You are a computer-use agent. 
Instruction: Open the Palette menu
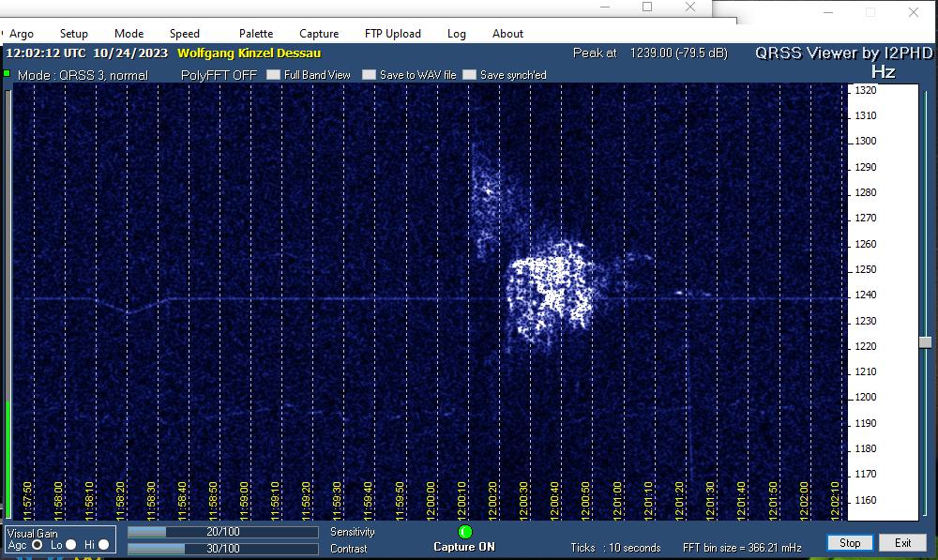[x=256, y=34]
